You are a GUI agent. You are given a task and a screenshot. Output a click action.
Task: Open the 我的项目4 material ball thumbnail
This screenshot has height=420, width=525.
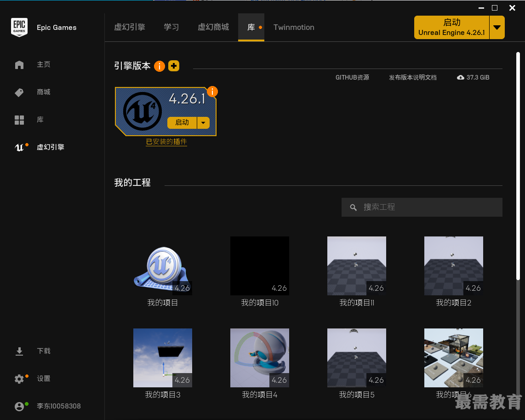260,358
